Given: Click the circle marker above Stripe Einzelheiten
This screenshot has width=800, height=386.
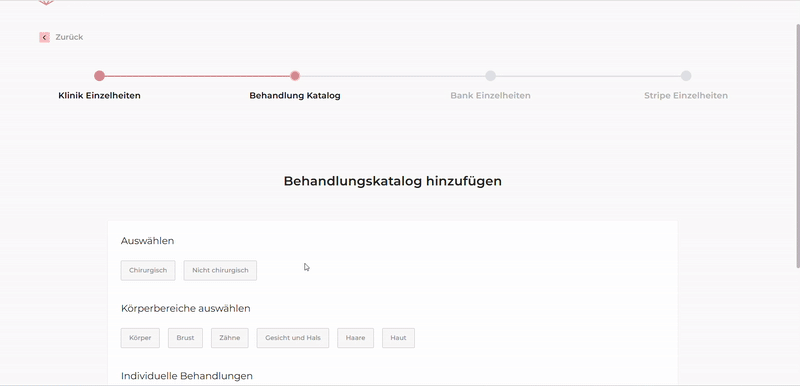Looking at the screenshot, I should (x=686, y=76).
